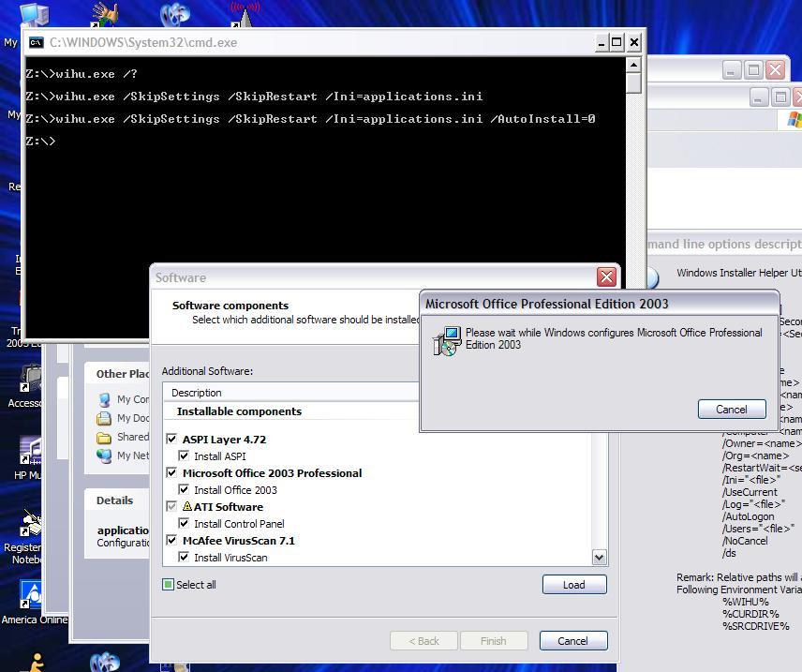The height and width of the screenshot is (672, 802).
Task: Close the Software dialog
Action: pyautogui.click(x=606, y=277)
